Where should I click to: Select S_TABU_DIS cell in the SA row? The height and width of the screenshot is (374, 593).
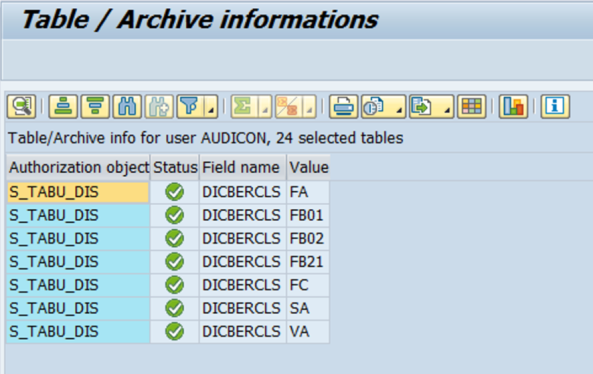pyautogui.click(x=78, y=308)
